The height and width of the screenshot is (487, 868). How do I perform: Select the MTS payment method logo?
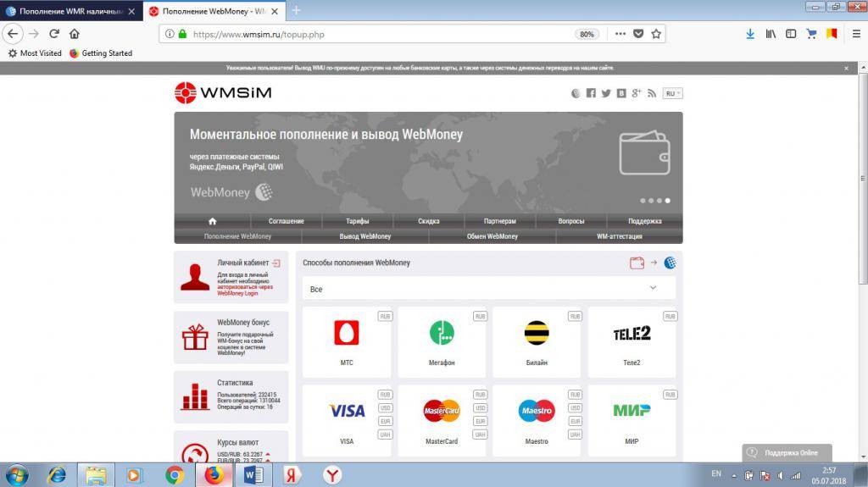(x=346, y=333)
